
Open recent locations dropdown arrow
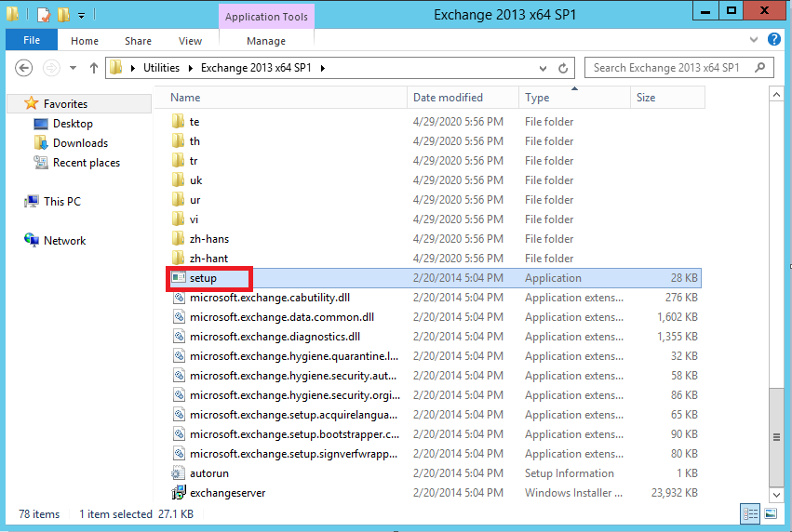click(x=73, y=68)
